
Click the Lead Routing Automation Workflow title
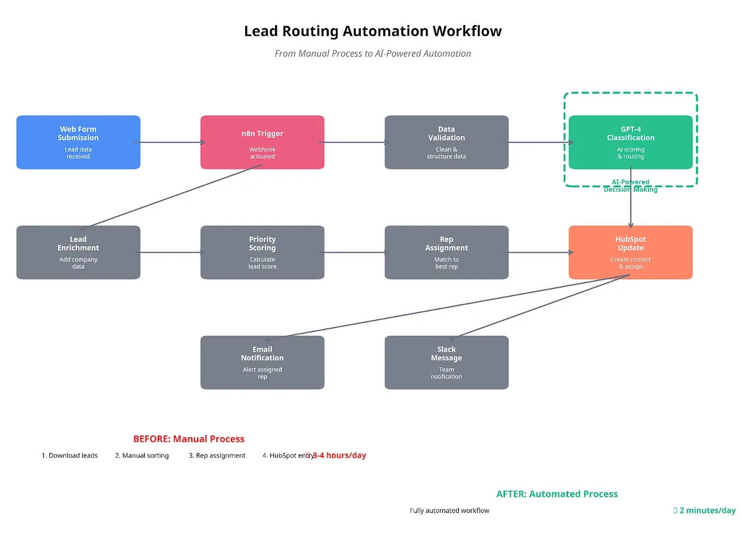[x=372, y=31]
